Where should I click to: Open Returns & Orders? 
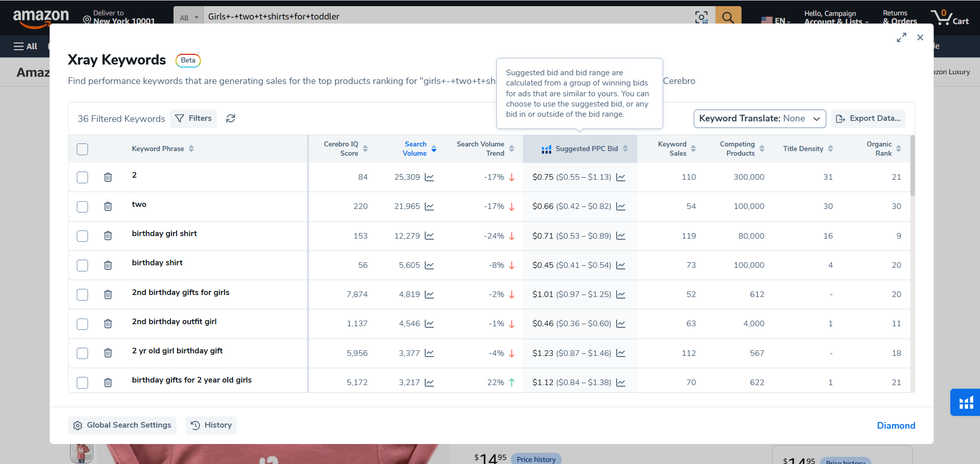[x=900, y=17]
